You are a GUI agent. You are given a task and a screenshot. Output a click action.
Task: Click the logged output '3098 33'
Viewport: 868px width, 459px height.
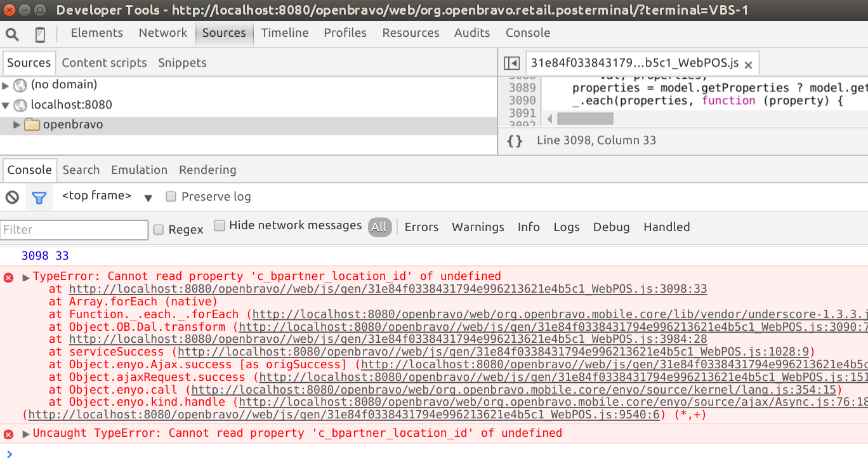click(45, 256)
